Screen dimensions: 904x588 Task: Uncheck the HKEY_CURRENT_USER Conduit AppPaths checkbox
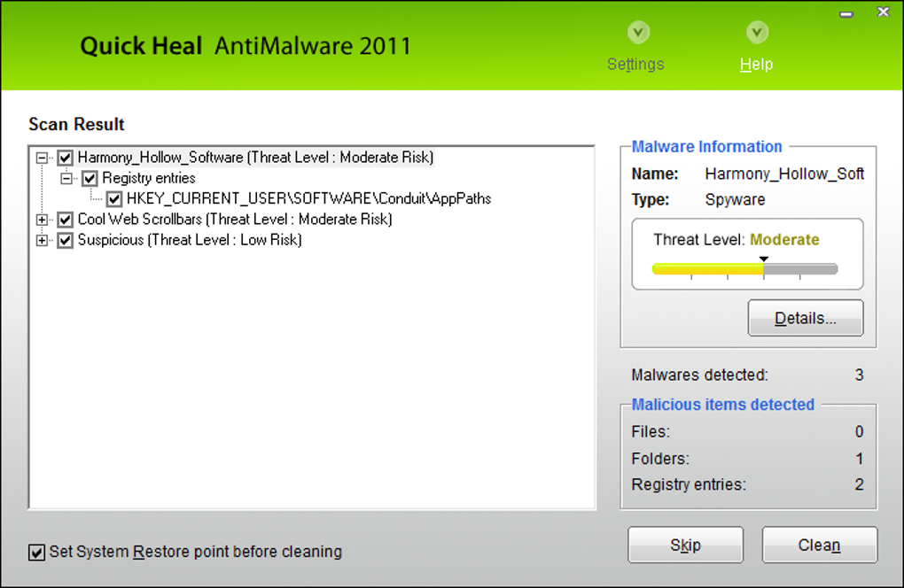point(114,198)
